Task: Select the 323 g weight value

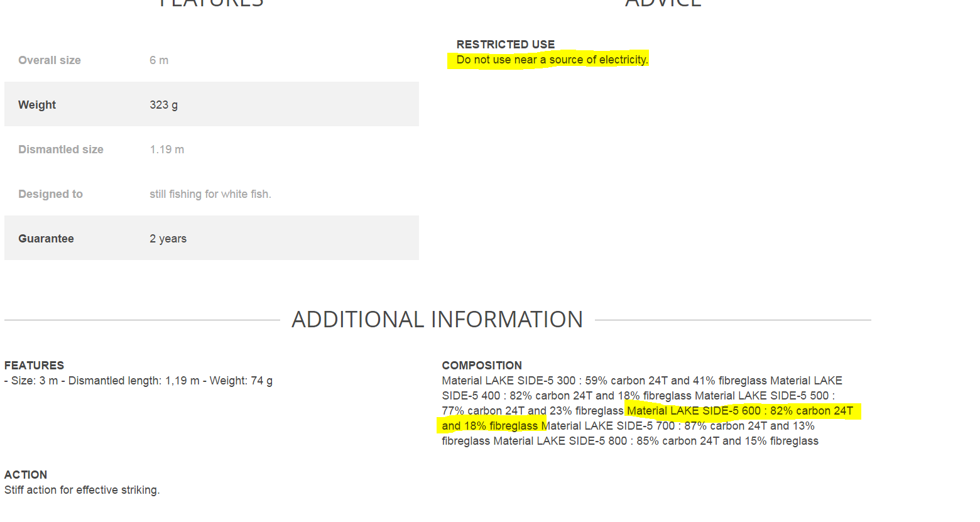Action: click(x=163, y=105)
